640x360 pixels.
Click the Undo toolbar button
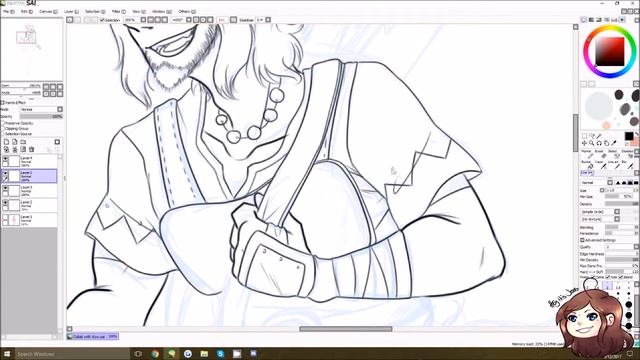click(x=70, y=20)
